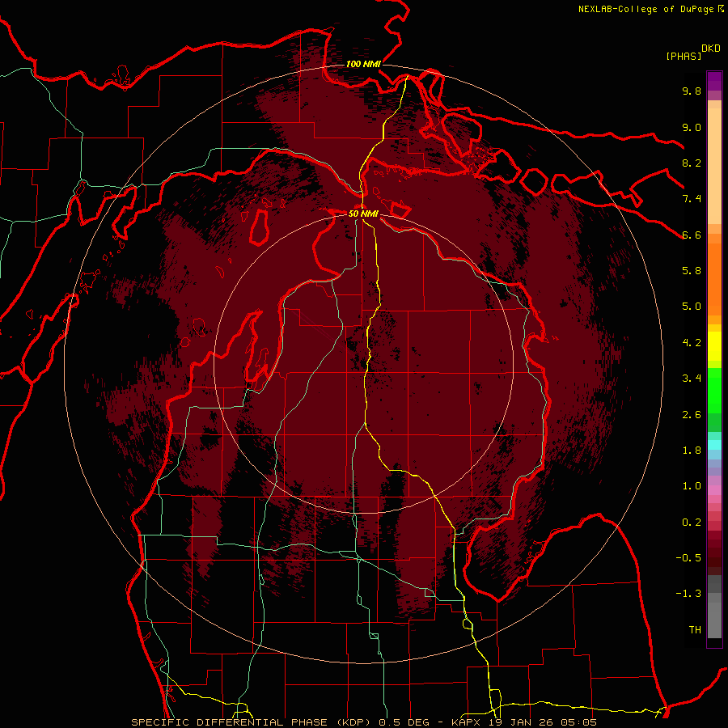
Task: Click the -0.5 value on the scale
Action: click(688, 558)
